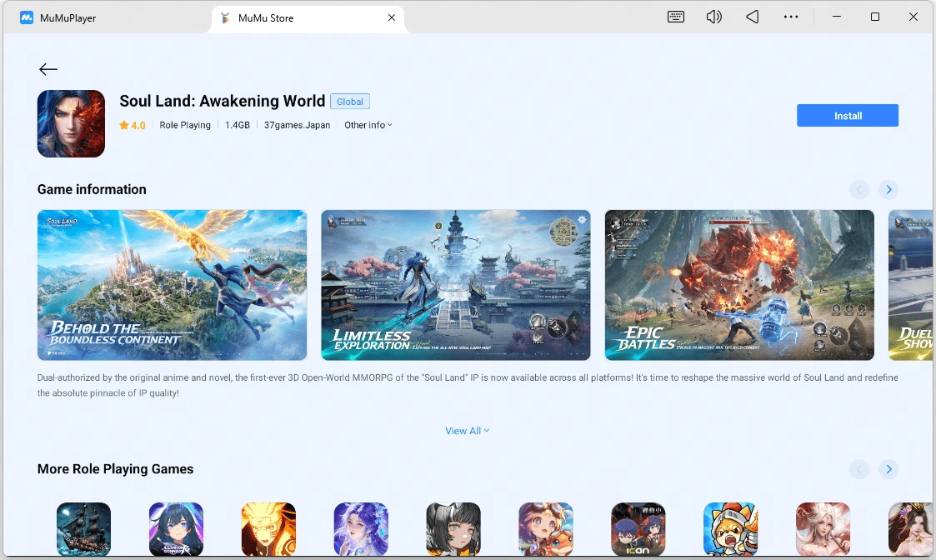The image size is (936, 560).
Task: Go back using the left arrow icon
Action: 48,69
